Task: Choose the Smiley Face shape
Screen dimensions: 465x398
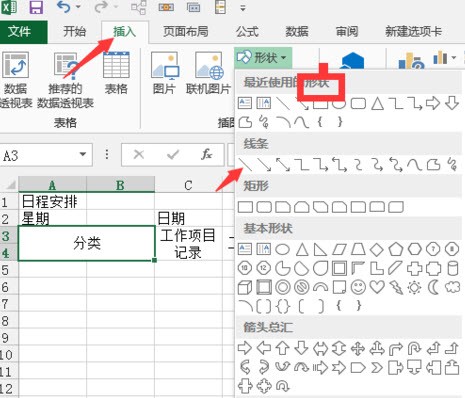Action: tap(358, 287)
